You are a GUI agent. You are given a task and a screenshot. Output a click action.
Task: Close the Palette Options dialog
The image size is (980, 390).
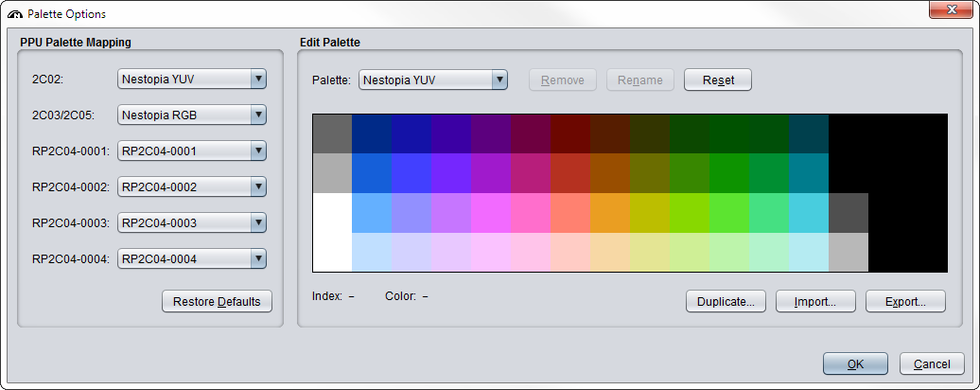coord(946,10)
